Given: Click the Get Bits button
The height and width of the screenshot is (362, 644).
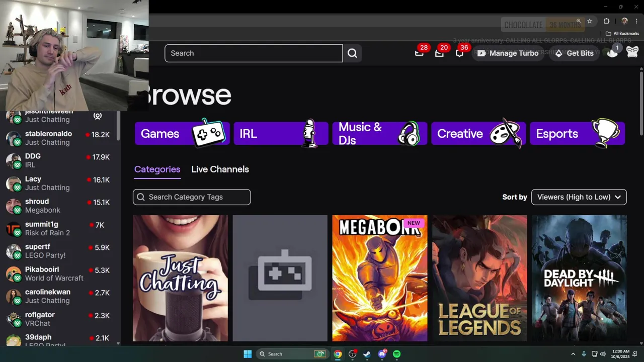Looking at the screenshot, I should click(574, 53).
